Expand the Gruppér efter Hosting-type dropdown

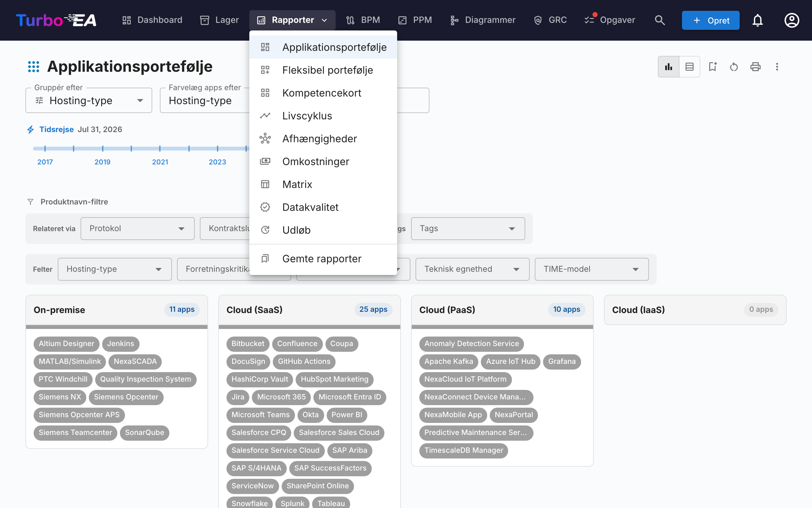89,100
